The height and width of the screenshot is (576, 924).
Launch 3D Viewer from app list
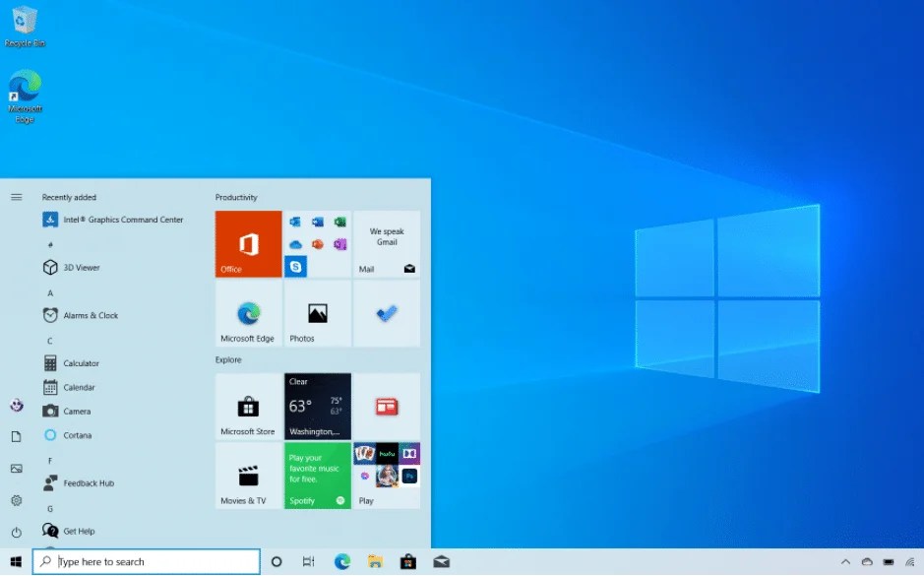point(71,268)
